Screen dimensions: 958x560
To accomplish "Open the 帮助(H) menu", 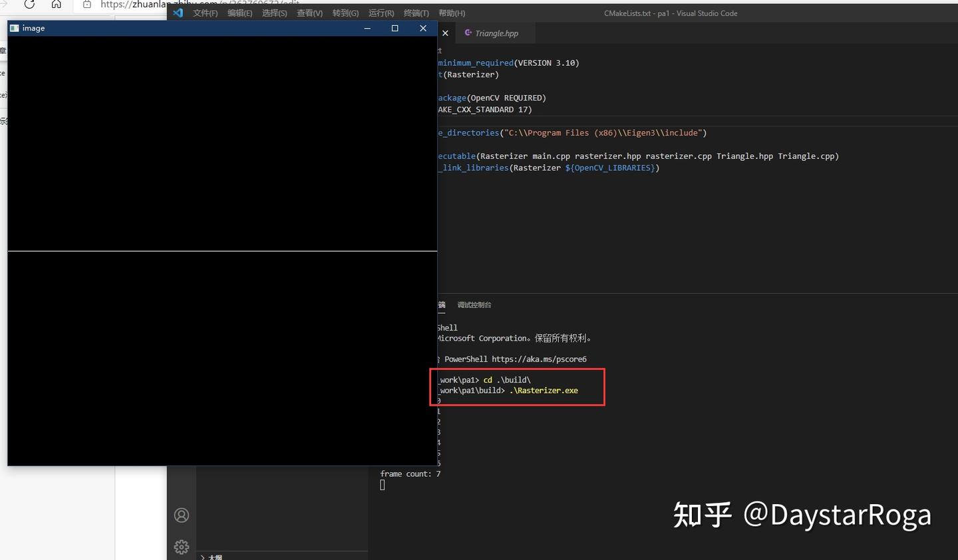I will [452, 13].
